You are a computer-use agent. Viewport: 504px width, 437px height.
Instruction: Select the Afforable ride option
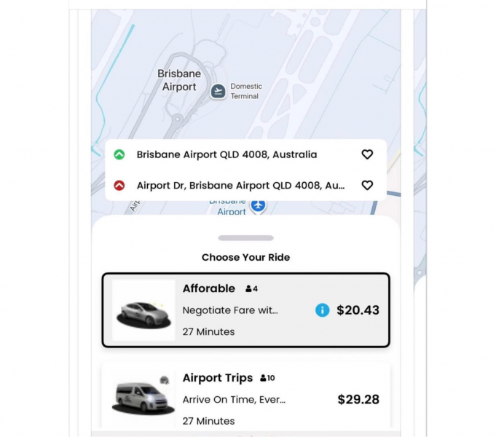(x=245, y=311)
